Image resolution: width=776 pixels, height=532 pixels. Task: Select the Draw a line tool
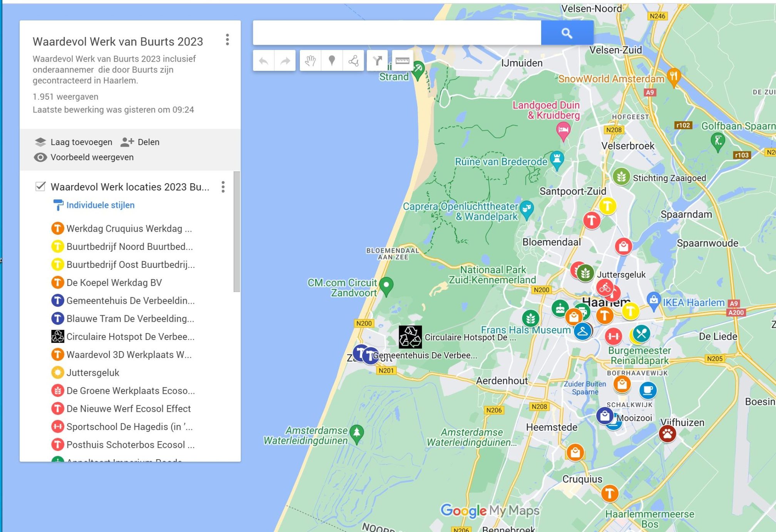(x=353, y=61)
